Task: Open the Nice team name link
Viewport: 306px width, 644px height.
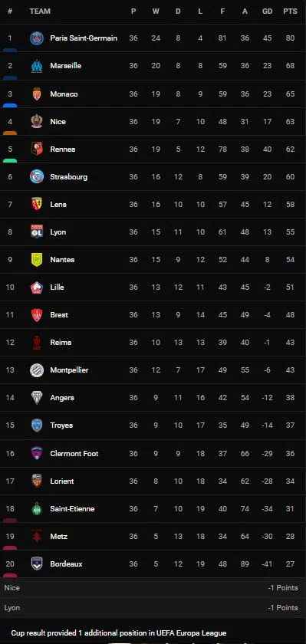Action: (x=58, y=122)
